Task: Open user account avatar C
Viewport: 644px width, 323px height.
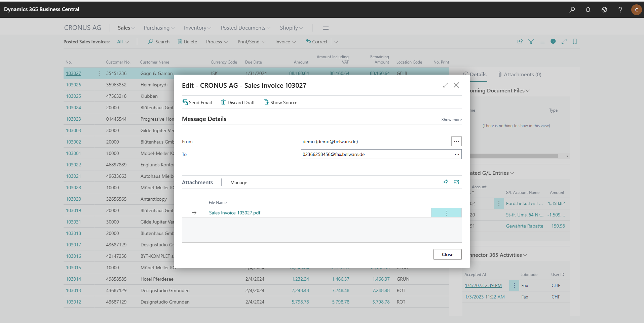Action: [x=636, y=10]
